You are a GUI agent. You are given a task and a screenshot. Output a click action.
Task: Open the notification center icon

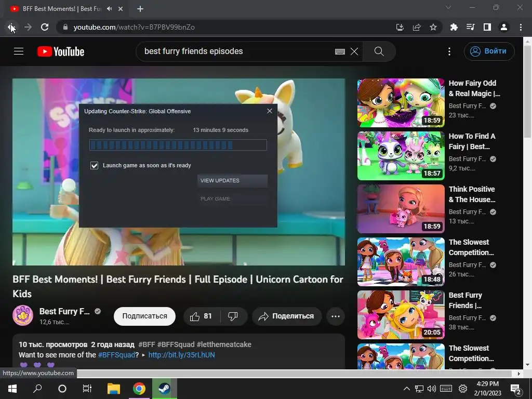pyautogui.click(x=516, y=389)
